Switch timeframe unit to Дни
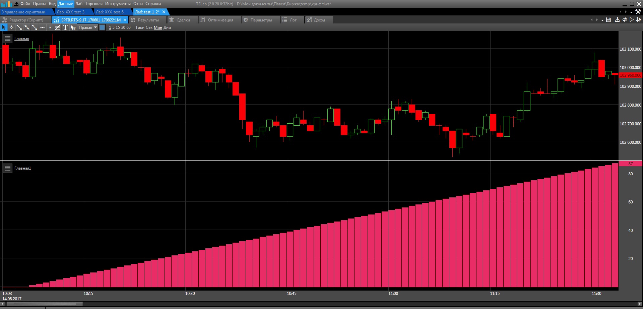 pos(167,27)
